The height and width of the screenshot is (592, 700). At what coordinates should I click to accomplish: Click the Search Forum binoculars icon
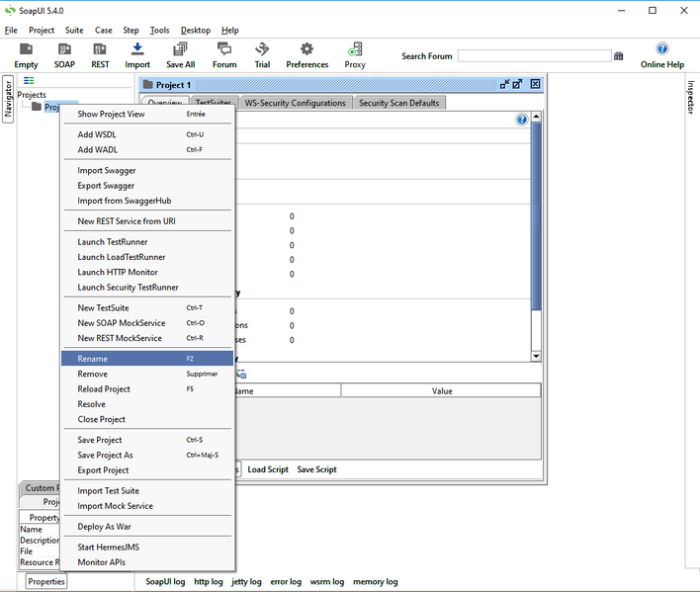618,56
